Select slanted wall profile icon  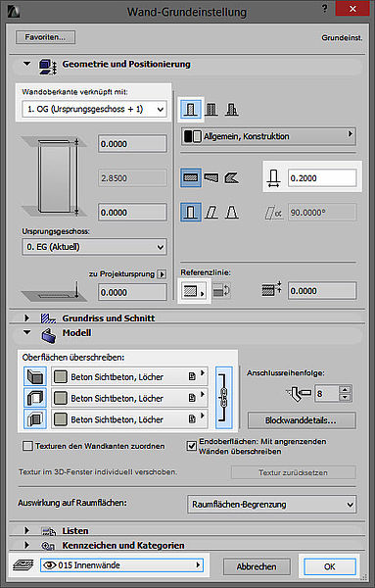(x=211, y=213)
